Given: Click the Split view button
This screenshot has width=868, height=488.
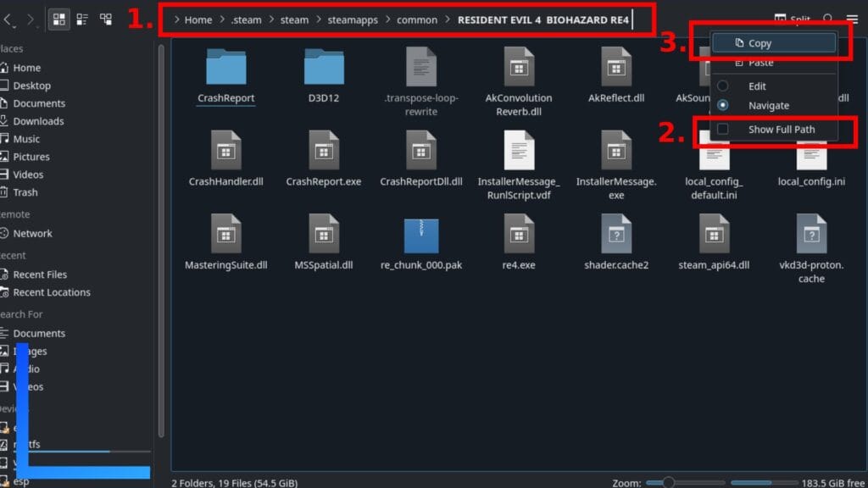Looking at the screenshot, I should 792,19.
